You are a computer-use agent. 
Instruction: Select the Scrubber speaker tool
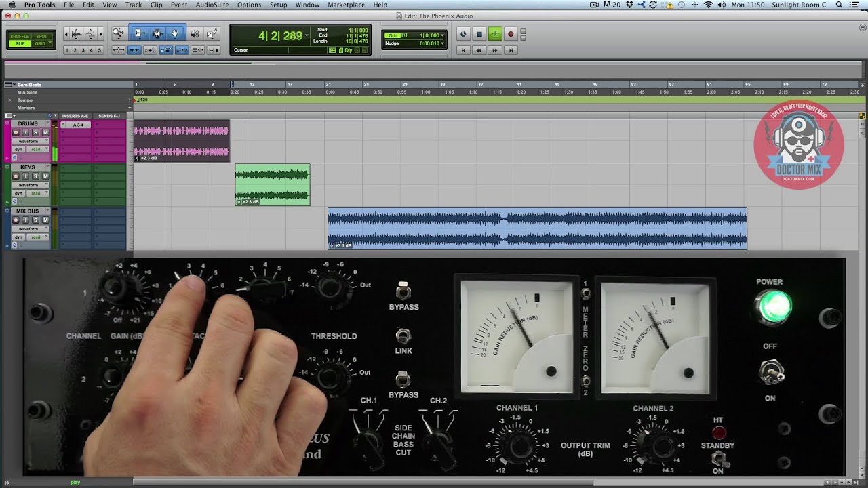[x=195, y=33]
